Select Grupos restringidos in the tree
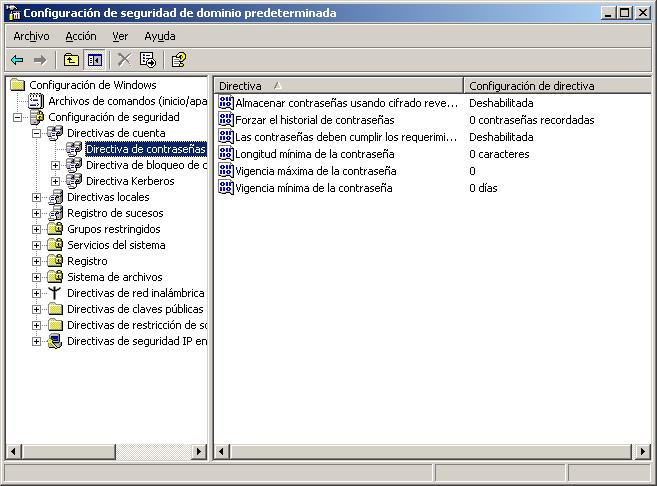 click(x=113, y=229)
